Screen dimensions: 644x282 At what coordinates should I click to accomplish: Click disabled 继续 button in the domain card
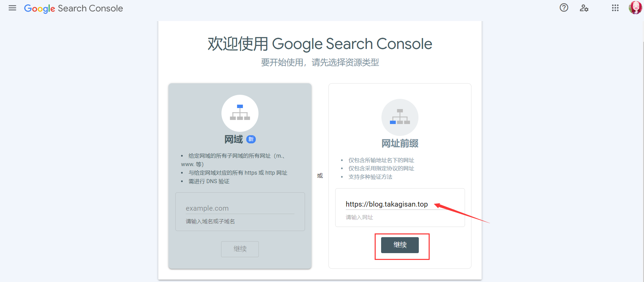click(240, 249)
